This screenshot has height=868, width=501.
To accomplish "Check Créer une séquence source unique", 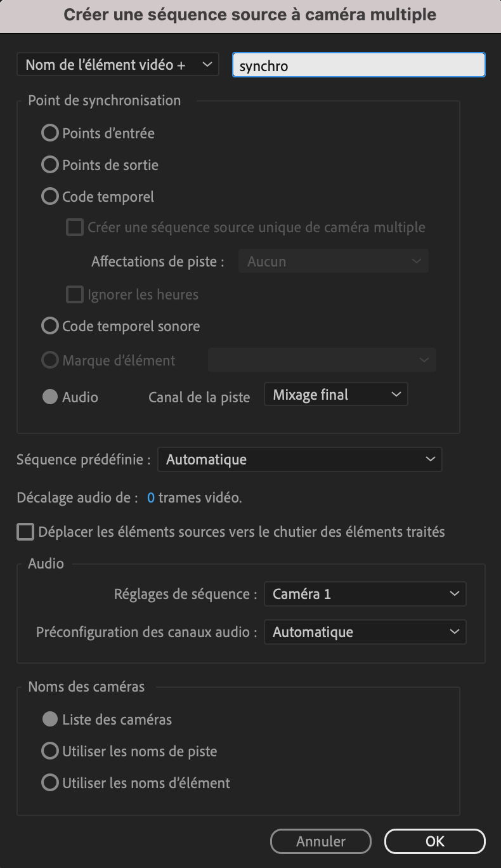I will pyautogui.click(x=75, y=227).
